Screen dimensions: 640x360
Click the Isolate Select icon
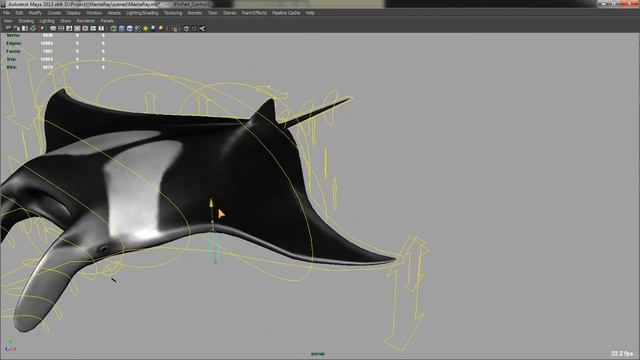point(176,29)
